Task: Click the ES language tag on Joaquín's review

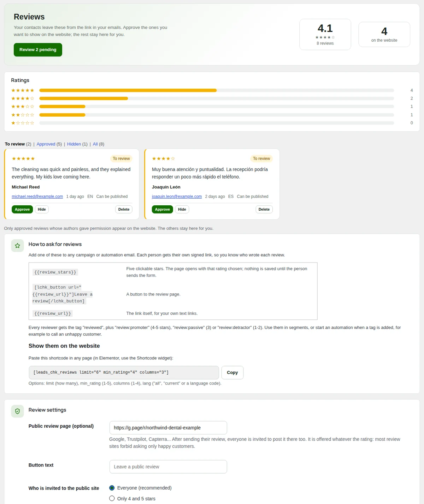Action: [x=231, y=197]
